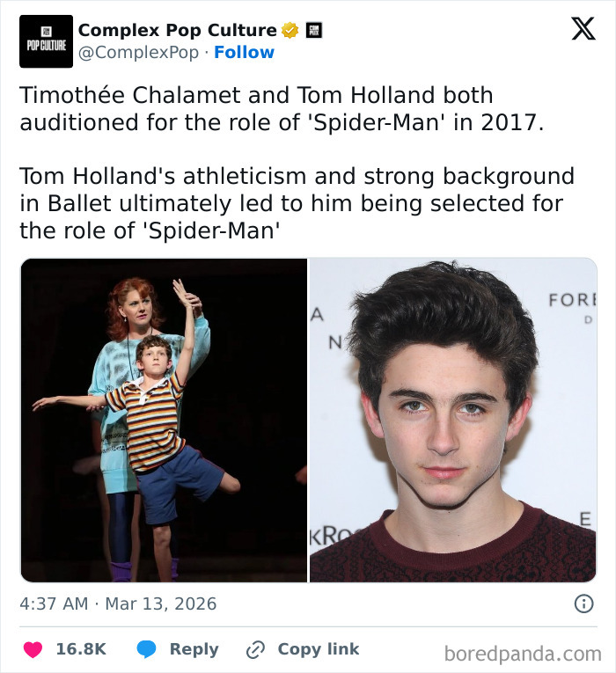Open the 4:37 AM Mar 13, 2026 timestamp
The image size is (616, 673).
118,604
